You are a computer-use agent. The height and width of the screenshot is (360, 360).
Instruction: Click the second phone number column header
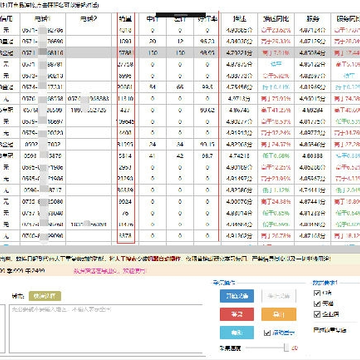pos(89,19)
